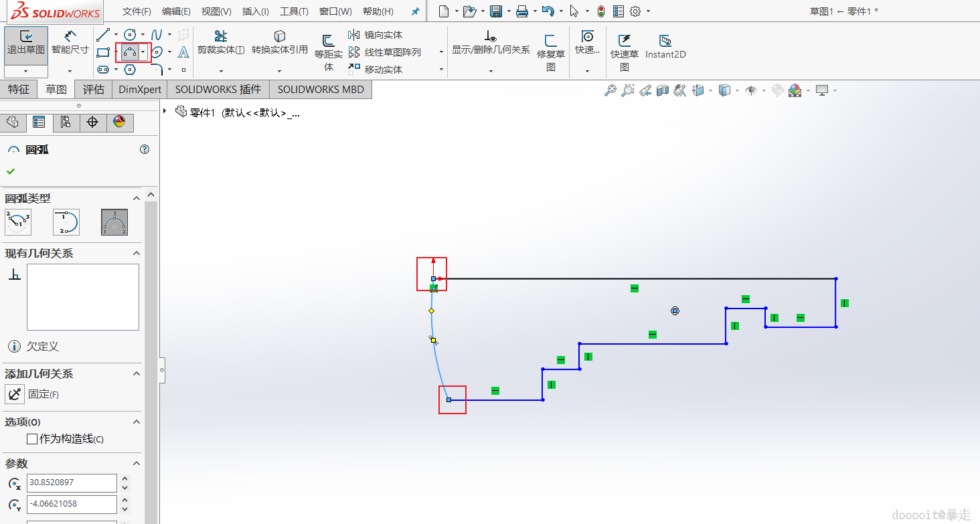This screenshot has height=524, width=980.
Task: Open the DimXpertManager tab icon
Action: tap(92, 122)
